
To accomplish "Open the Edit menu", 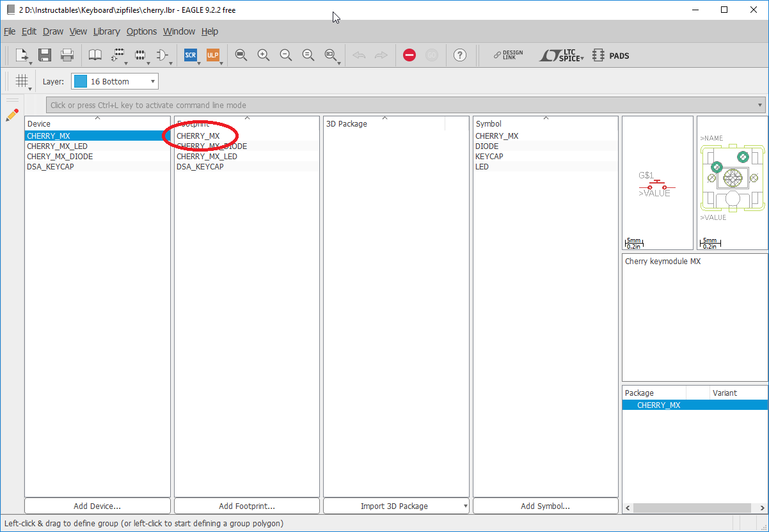I will (x=29, y=31).
